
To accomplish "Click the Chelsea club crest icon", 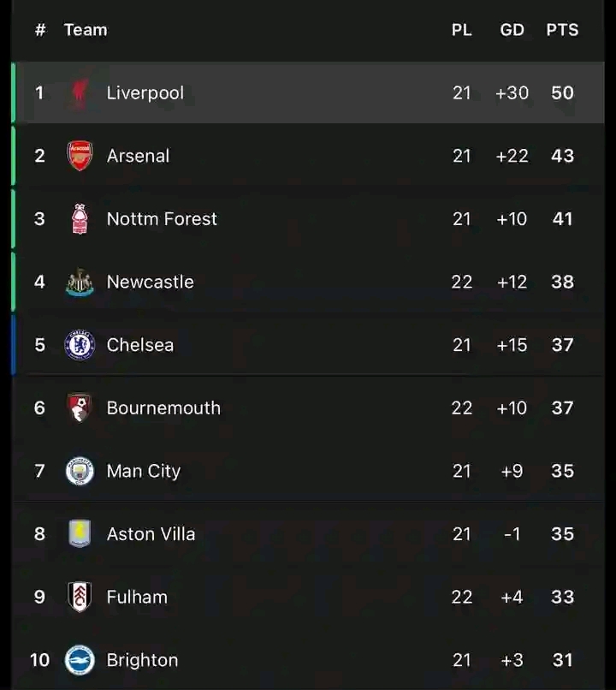I will pos(80,345).
